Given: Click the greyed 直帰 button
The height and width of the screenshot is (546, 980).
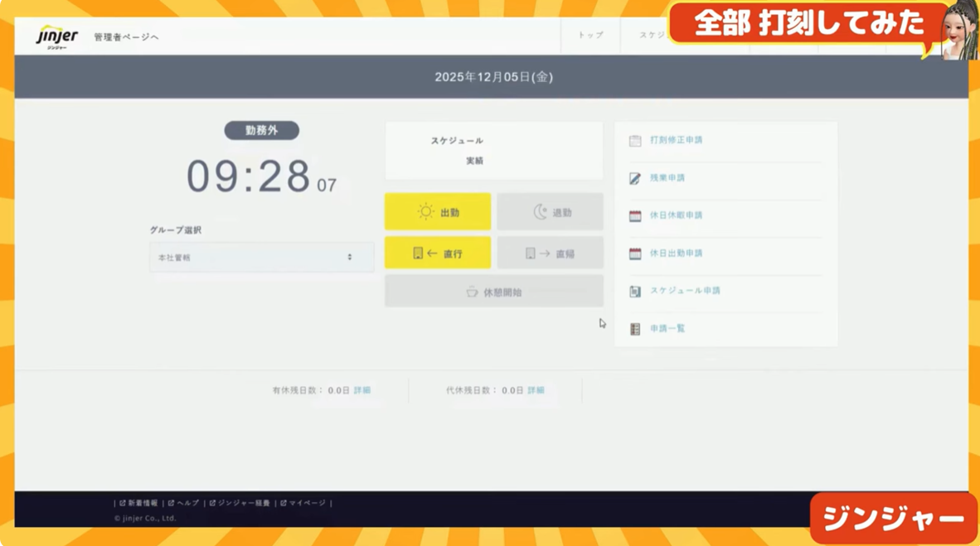Looking at the screenshot, I should tap(550, 253).
